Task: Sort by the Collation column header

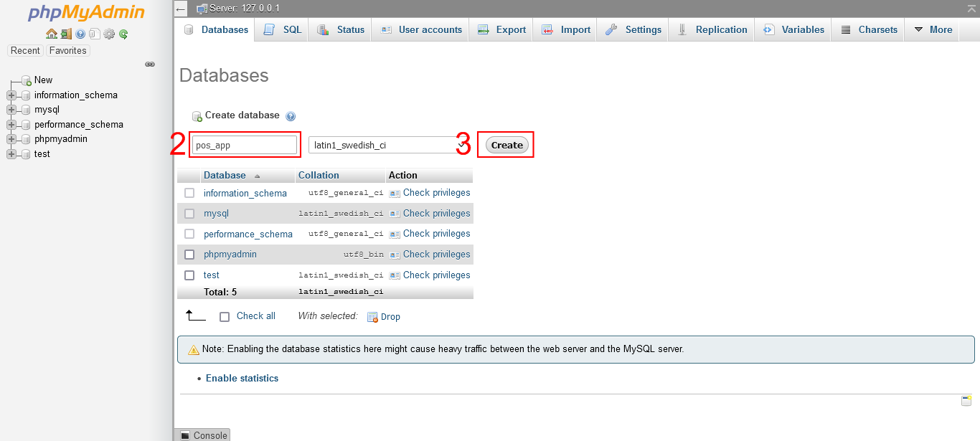Action: click(x=319, y=175)
